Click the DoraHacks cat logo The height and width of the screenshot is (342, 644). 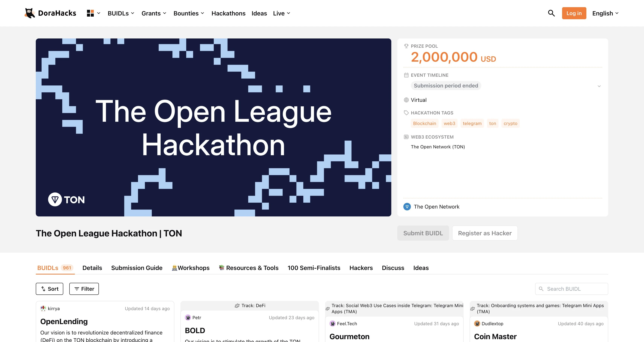(30, 13)
